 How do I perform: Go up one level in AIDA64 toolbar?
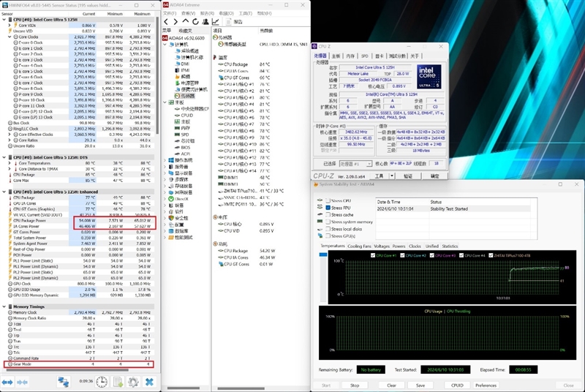(186, 22)
